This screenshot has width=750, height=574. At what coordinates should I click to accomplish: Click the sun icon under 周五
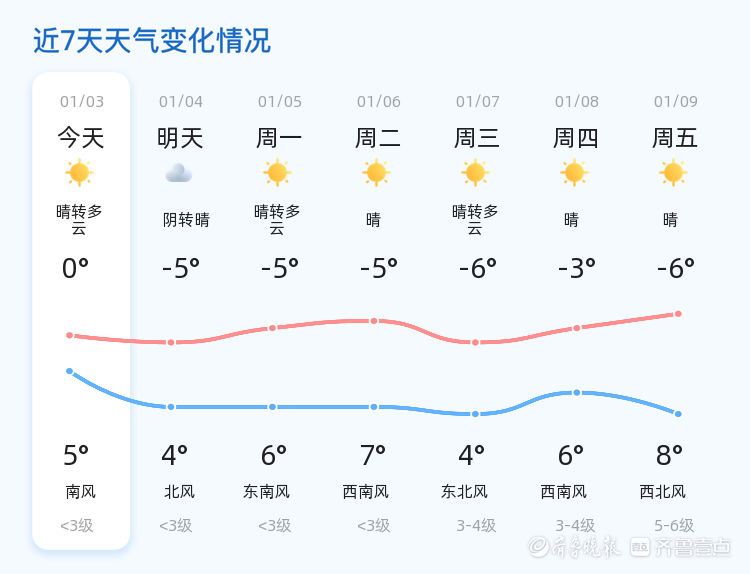673,173
